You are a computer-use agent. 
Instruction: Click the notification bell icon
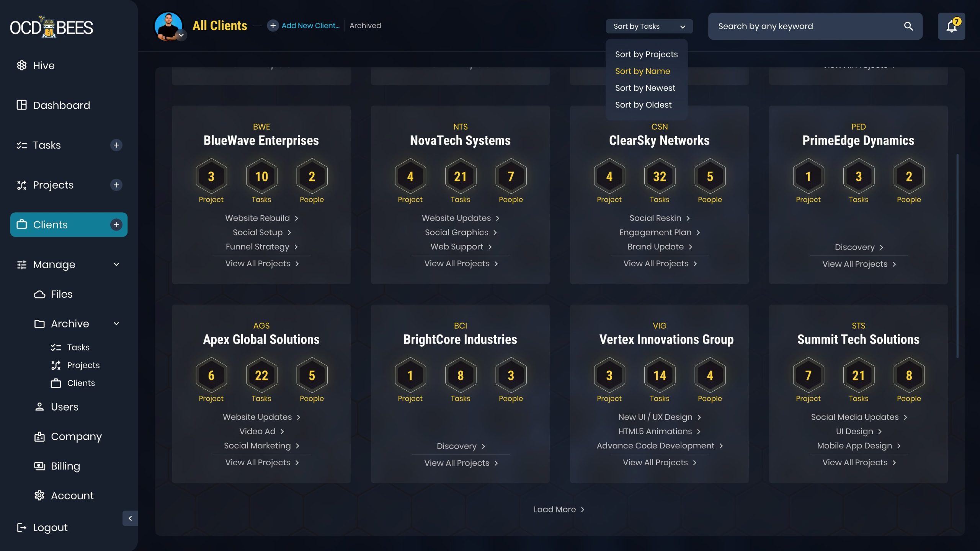click(x=951, y=26)
